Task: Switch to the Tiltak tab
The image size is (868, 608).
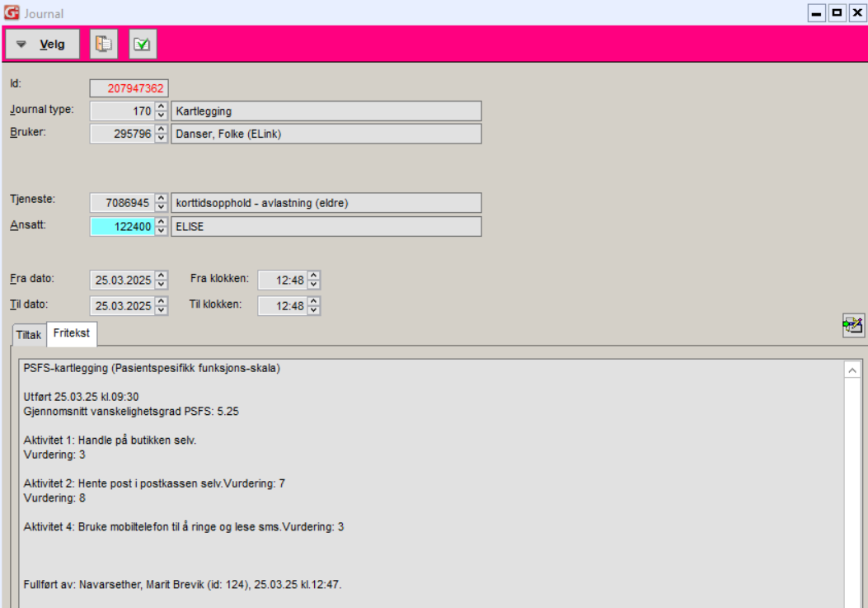Action: [29, 335]
